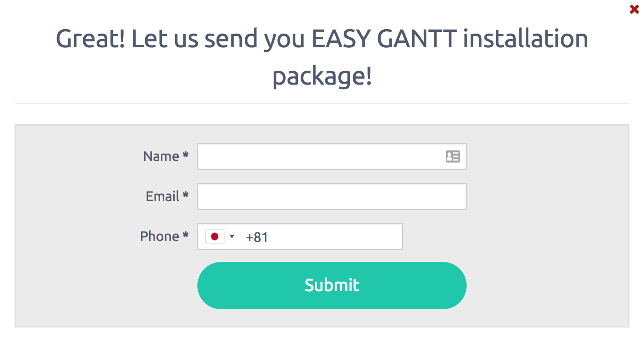Click the Submit button
This screenshot has height=342, width=644.
pos(332,285)
